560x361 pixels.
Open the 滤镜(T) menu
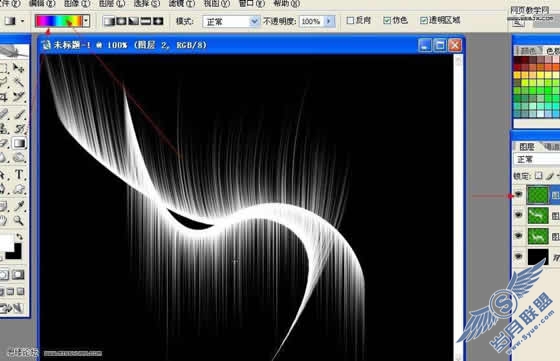point(182,4)
